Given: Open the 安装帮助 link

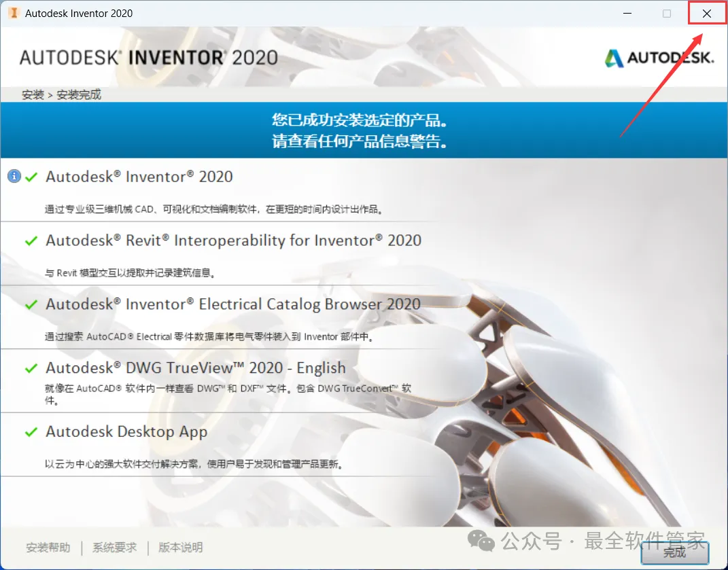Looking at the screenshot, I should [48, 548].
